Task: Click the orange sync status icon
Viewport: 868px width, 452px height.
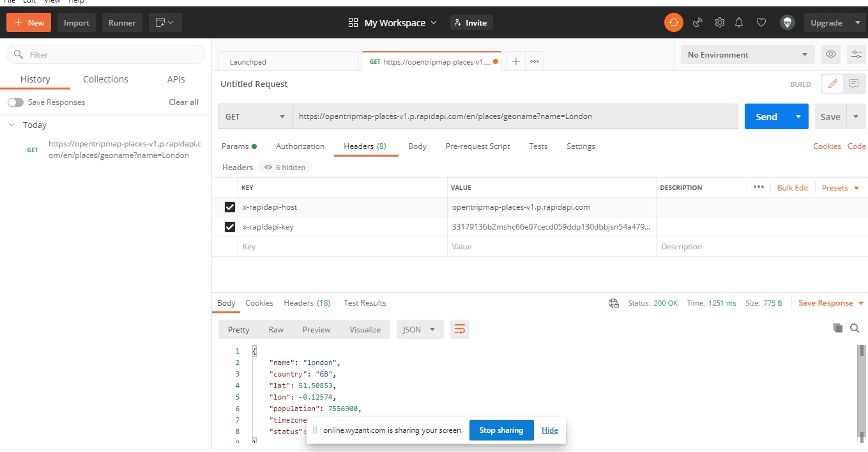Action: click(x=673, y=22)
